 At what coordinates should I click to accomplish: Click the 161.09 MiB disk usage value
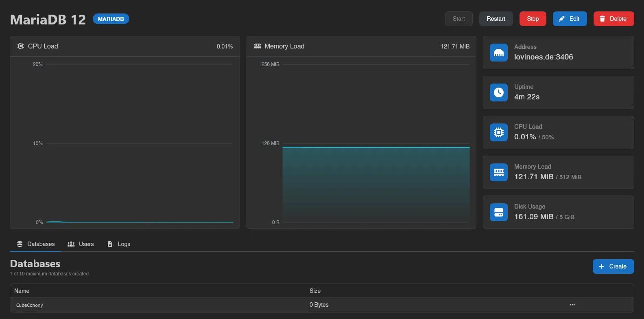point(534,217)
